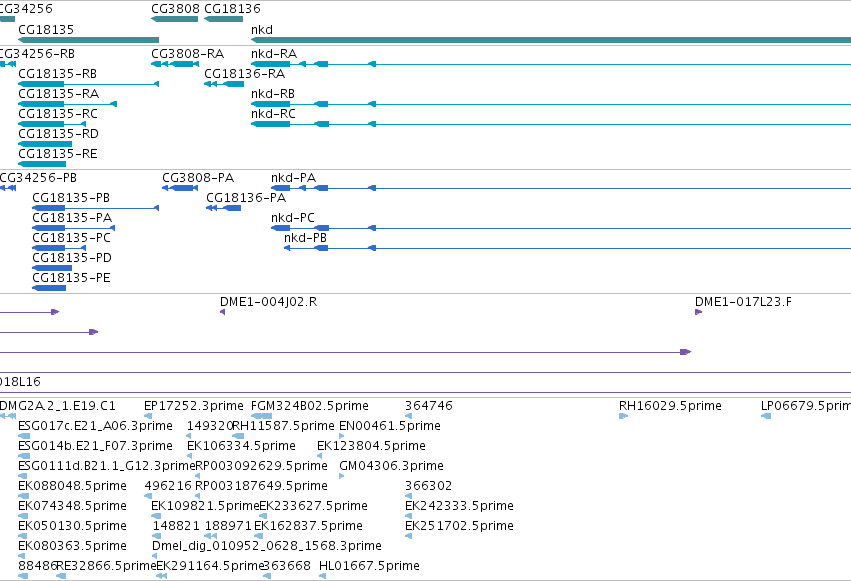The height and width of the screenshot is (581, 851).
Task: Click the CG18136 gene arrow glyph
Action: (224, 19)
